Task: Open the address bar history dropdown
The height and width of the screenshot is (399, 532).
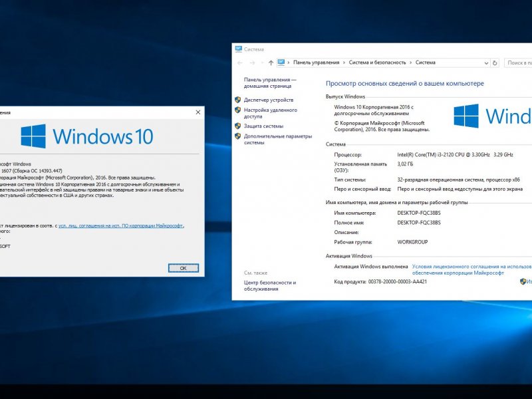Action: 486,63
